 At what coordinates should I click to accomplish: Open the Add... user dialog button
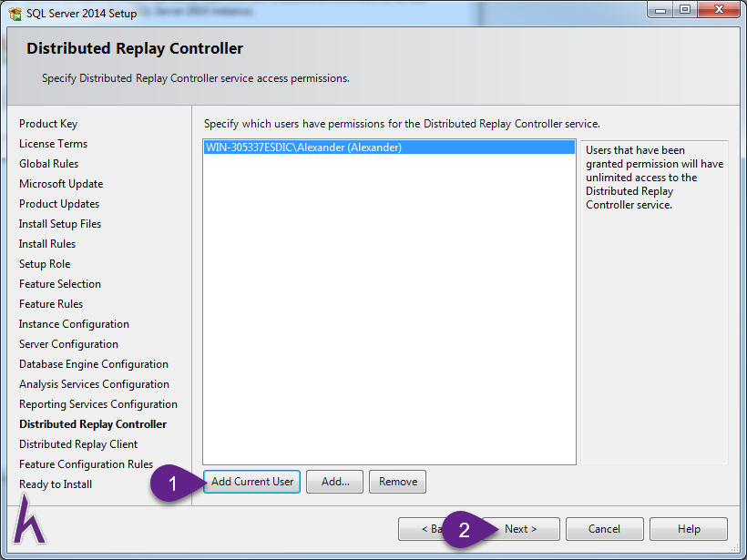[x=334, y=482]
